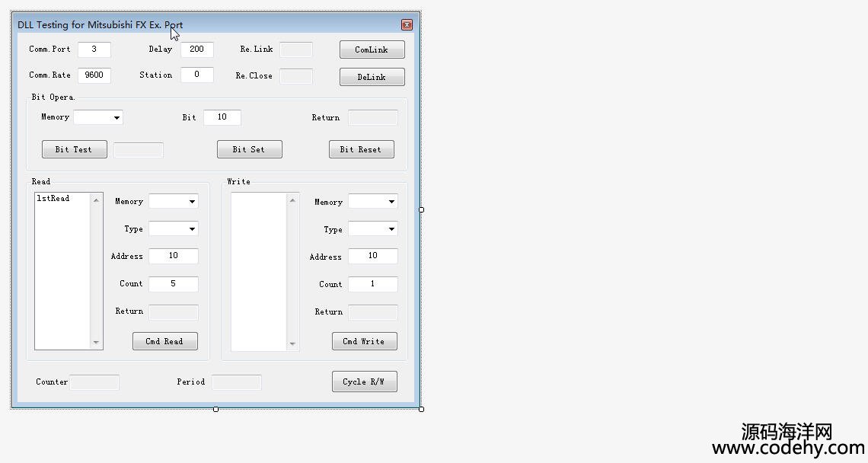Screen dimensions: 868x463
Task: Click the "Type" label in Write group
Action: (333, 229)
